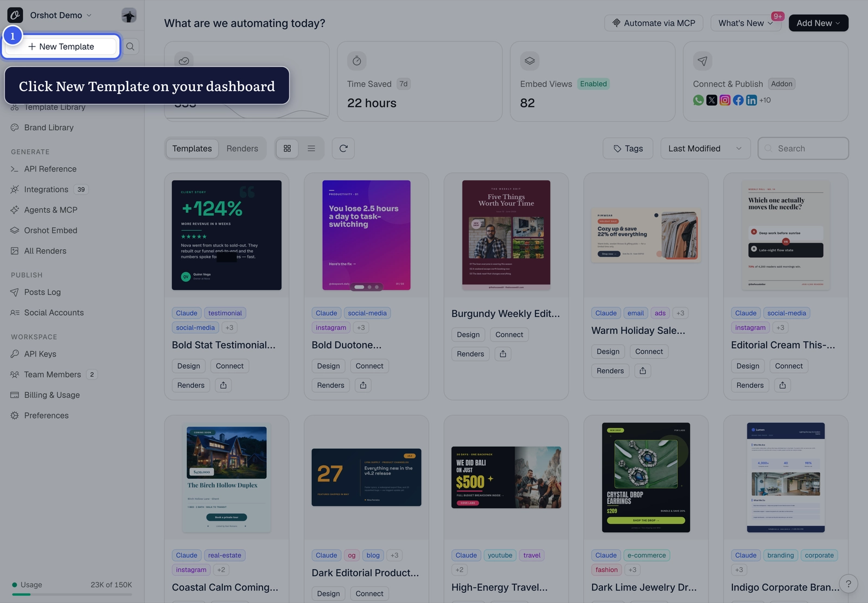This screenshot has height=603, width=868.
Task: Click the youtube tag on High-Energy Travel card
Action: coord(500,555)
